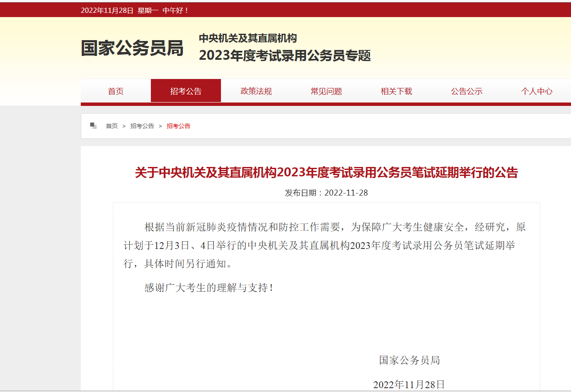Click the 2022年11月28日 signature date
Viewport: 571px width, 392px height.
[x=409, y=384]
